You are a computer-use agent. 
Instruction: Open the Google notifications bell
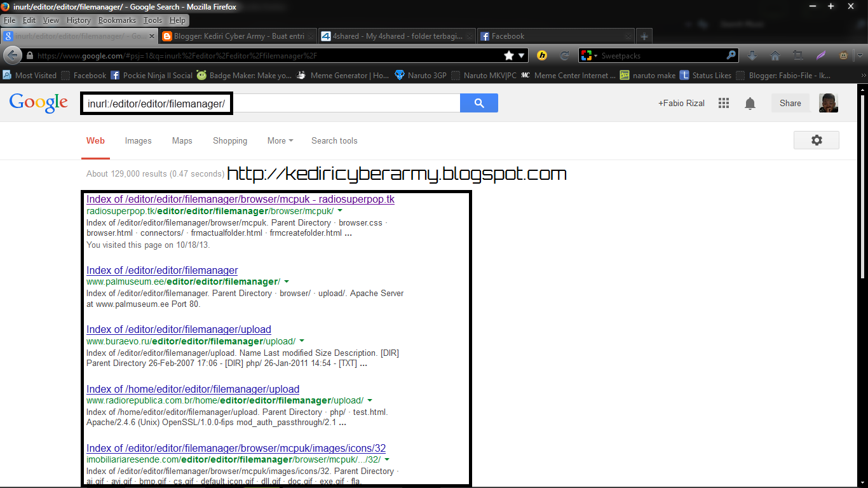pyautogui.click(x=750, y=103)
